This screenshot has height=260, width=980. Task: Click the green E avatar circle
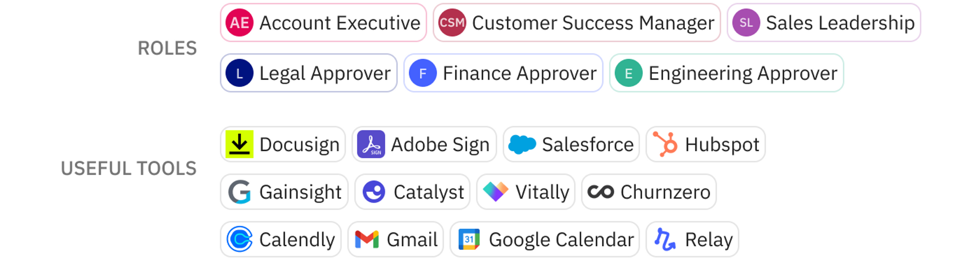pos(629,73)
